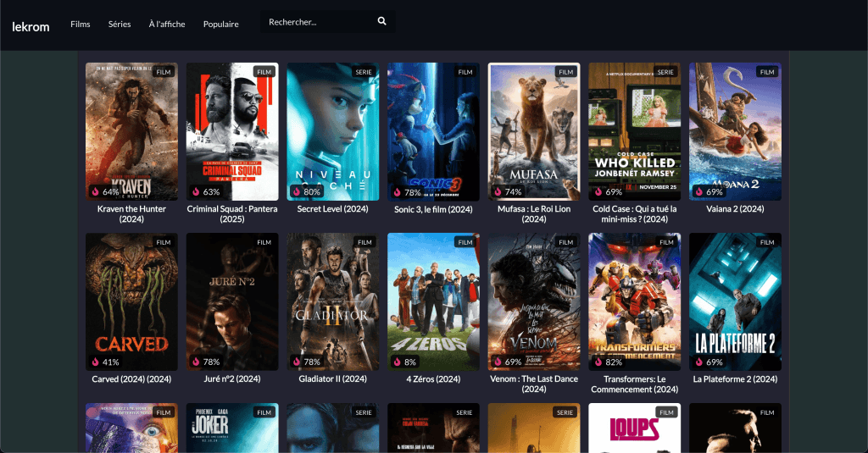Open the Loups poster in bottom row
Viewport: 868px width, 453px height.
634,428
